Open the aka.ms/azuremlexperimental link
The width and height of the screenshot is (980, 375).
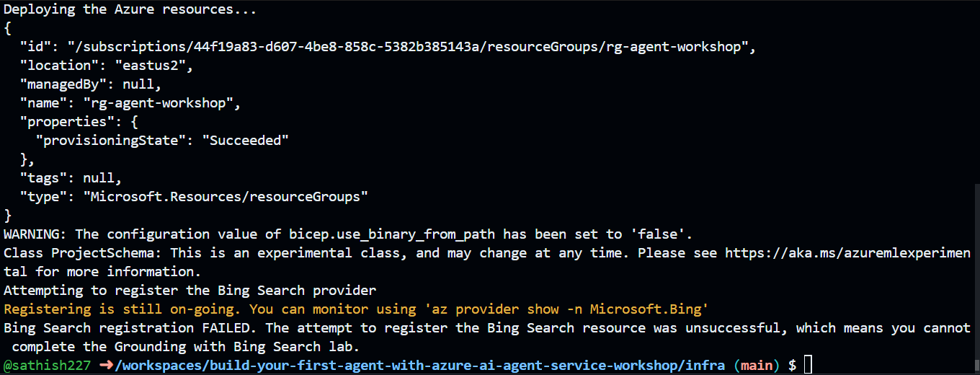[x=848, y=253]
